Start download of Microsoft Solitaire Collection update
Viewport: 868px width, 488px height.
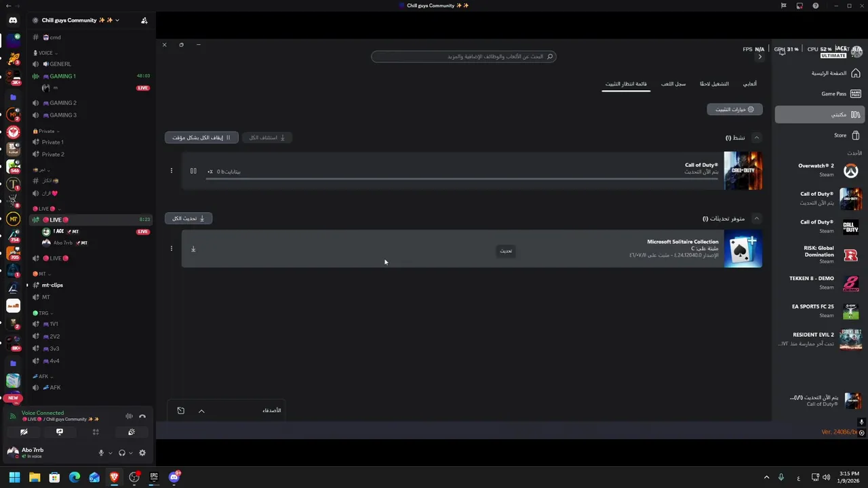click(193, 249)
